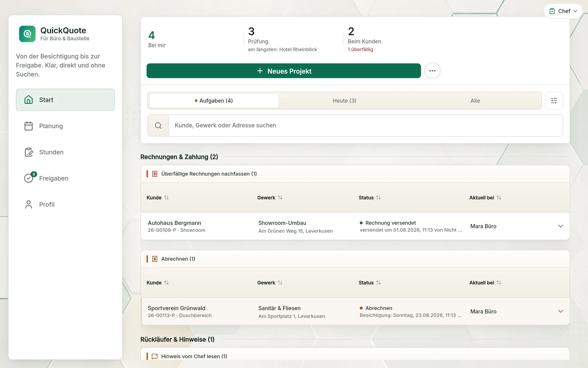Click the search magnifier icon

pos(158,125)
